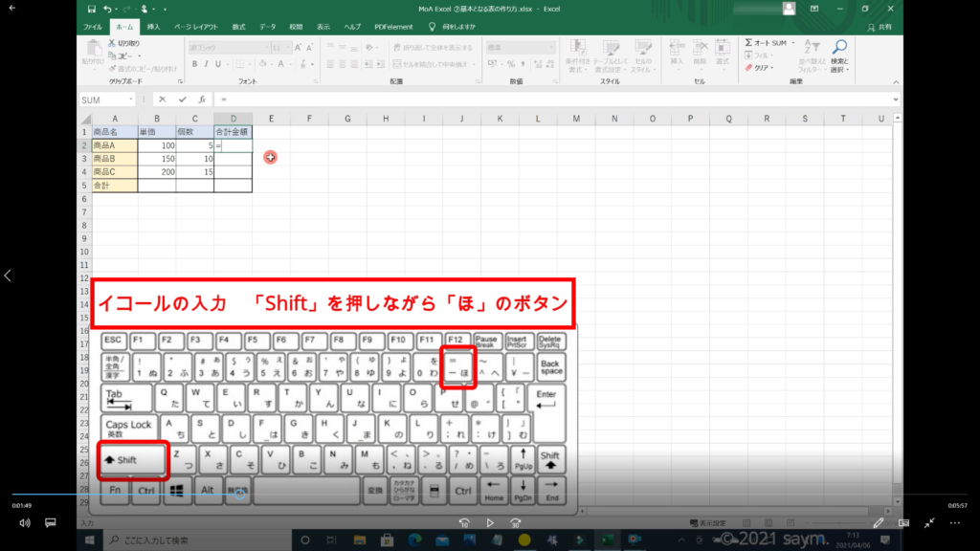Image resolution: width=980 pixels, height=551 pixels.
Task: Play the video with the play button
Action: tap(490, 523)
